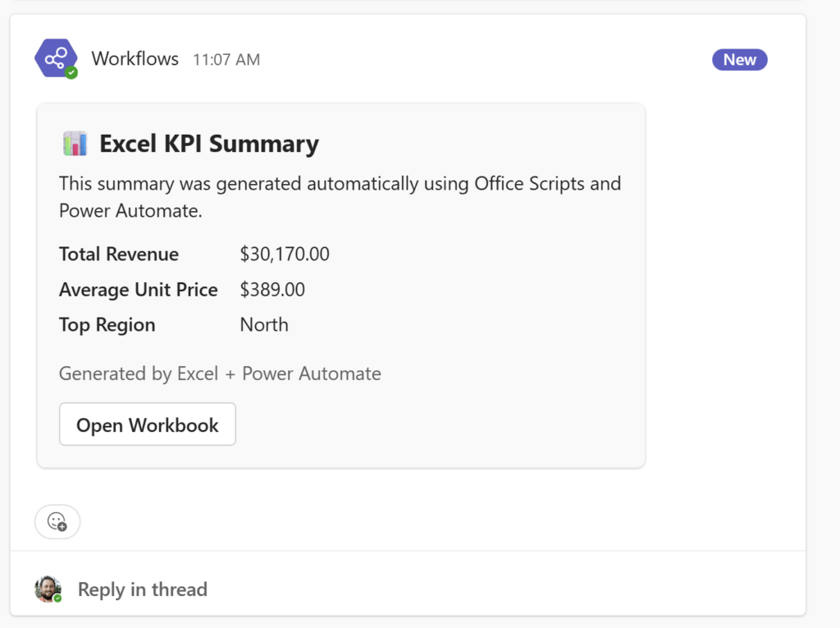Click the Workflows sender name
Viewport: 840px width, 628px height.
[135, 58]
